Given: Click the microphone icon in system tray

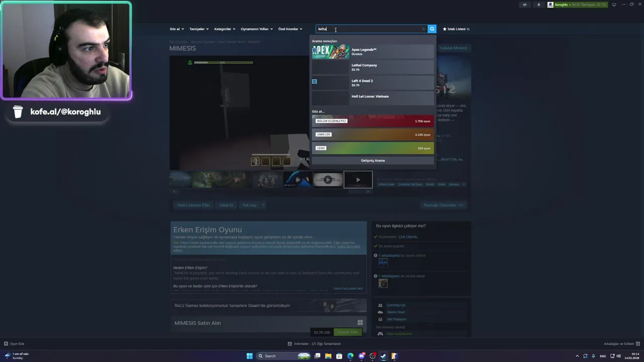Looking at the screenshot, I should tap(594, 356).
